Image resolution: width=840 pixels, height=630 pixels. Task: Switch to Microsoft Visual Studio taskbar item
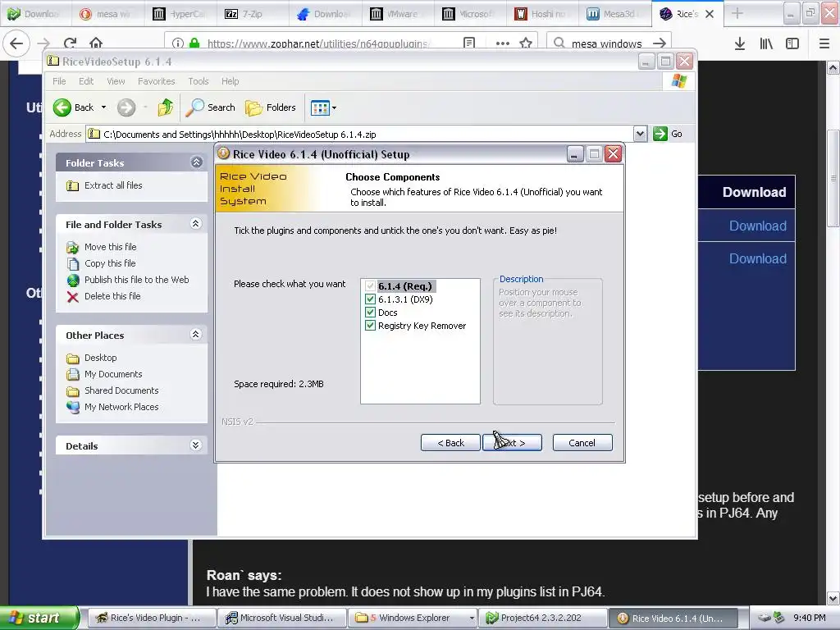click(x=282, y=619)
